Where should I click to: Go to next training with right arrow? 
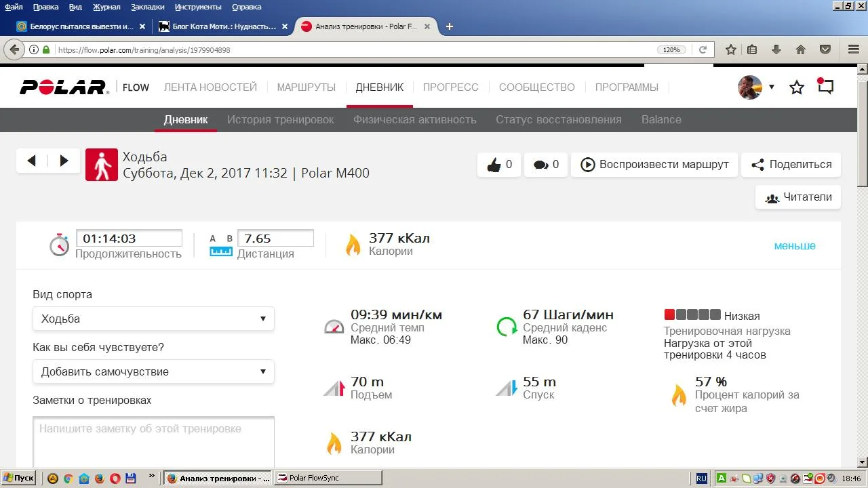(x=64, y=161)
